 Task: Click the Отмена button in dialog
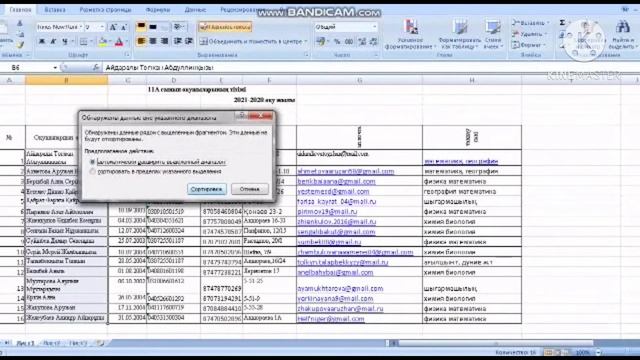pyautogui.click(x=250, y=189)
